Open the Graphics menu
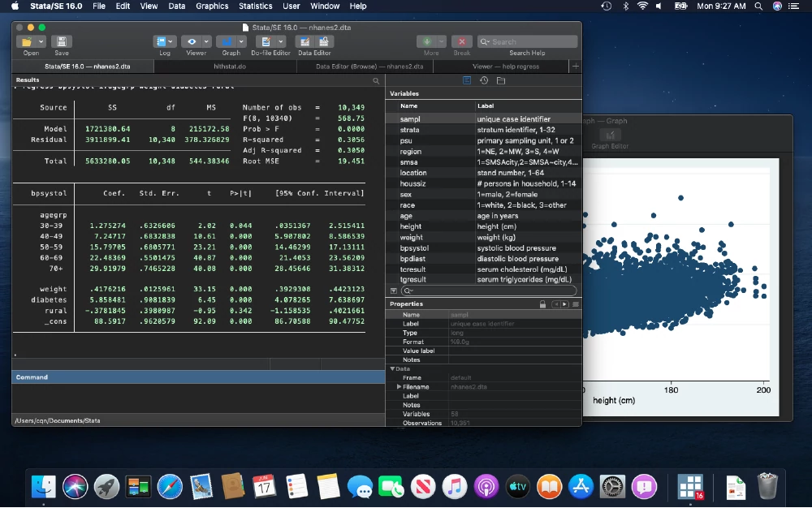The image size is (812, 508). (212, 6)
